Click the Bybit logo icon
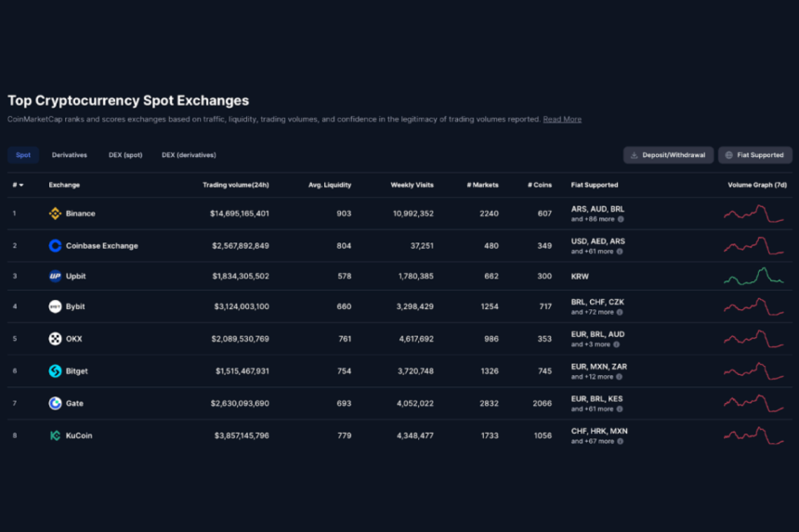The height and width of the screenshot is (532, 799). tap(55, 306)
